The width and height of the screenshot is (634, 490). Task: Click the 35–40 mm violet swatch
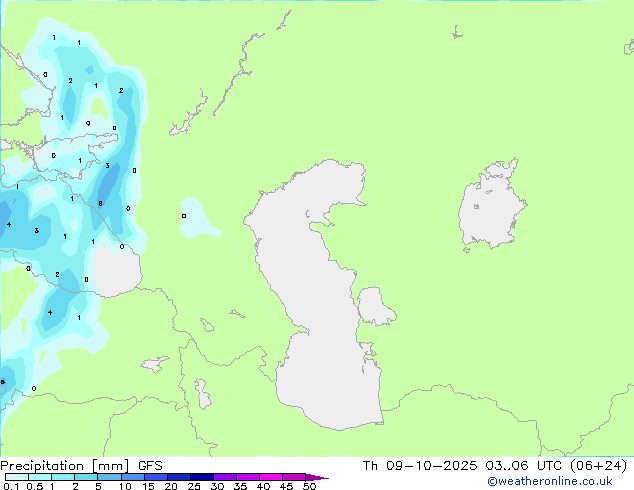[x=248, y=477]
